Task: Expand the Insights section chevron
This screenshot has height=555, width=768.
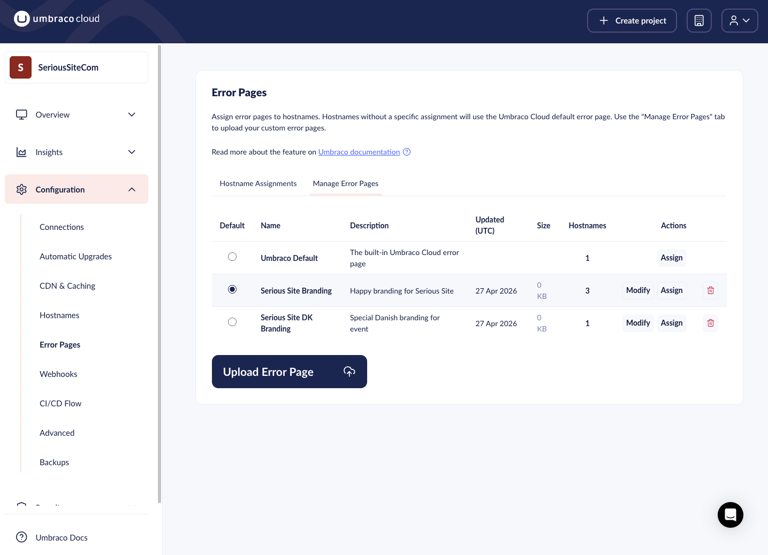Action: point(132,152)
